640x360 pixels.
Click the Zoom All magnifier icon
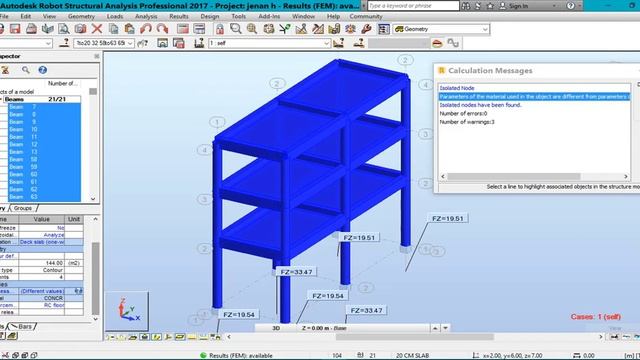coord(252,29)
